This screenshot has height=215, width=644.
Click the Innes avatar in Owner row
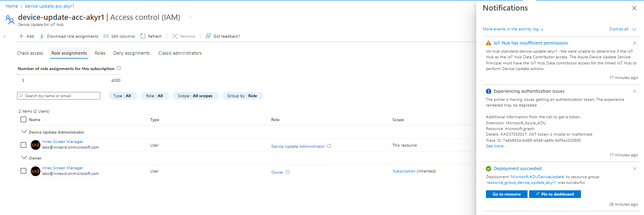(36, 171)
